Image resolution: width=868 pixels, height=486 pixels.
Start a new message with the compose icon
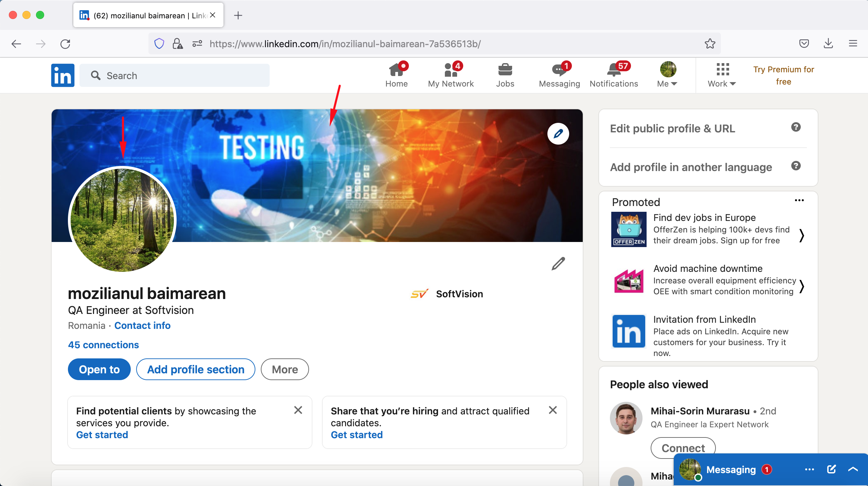(831, 469)
